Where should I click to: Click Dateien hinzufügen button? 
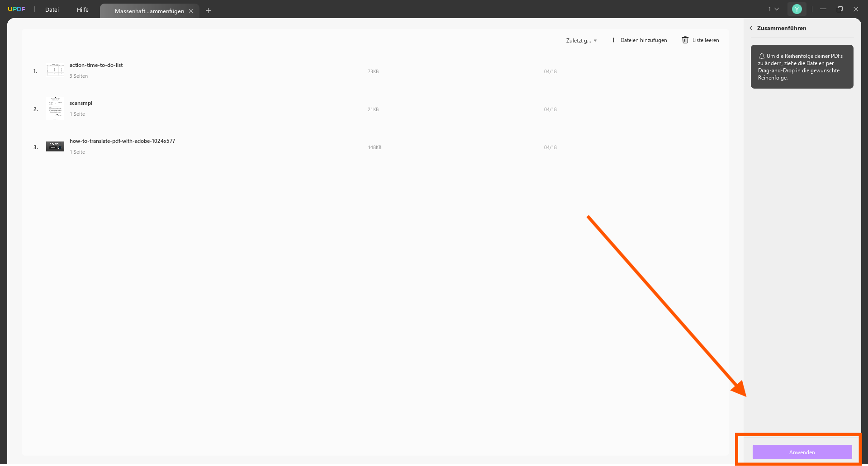[x=639, y=40]
